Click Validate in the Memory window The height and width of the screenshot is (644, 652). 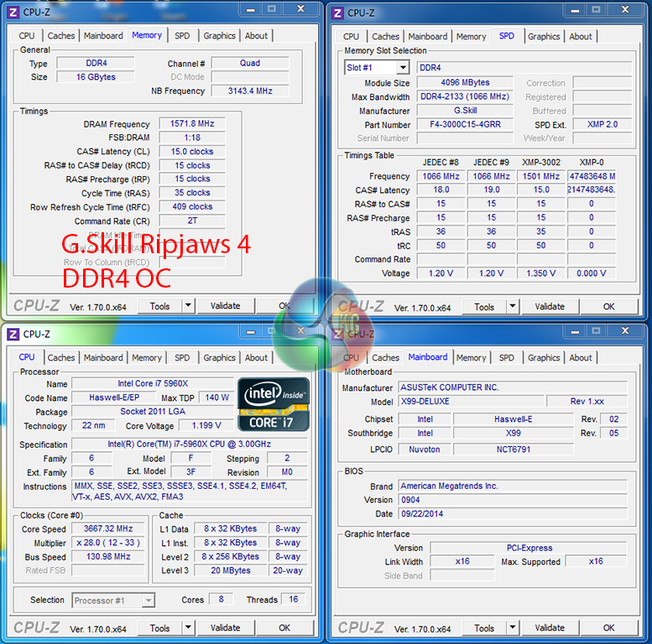point(225,306)
